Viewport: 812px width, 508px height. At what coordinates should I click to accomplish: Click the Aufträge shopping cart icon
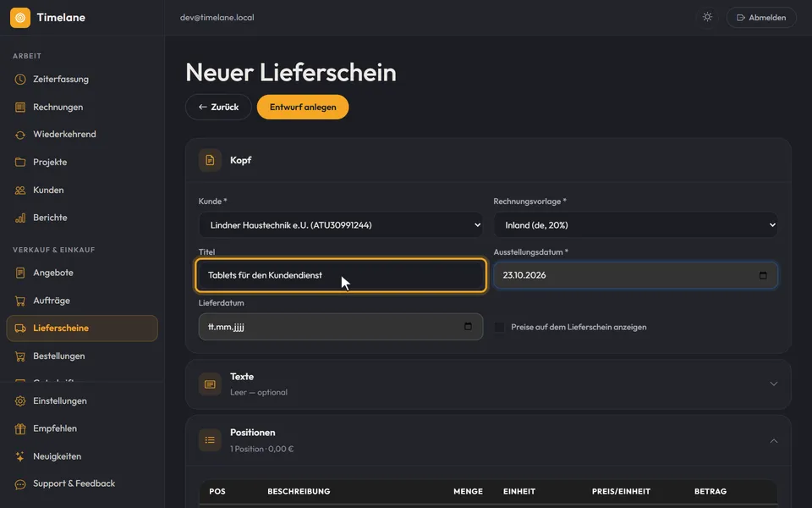pos(20,301)
